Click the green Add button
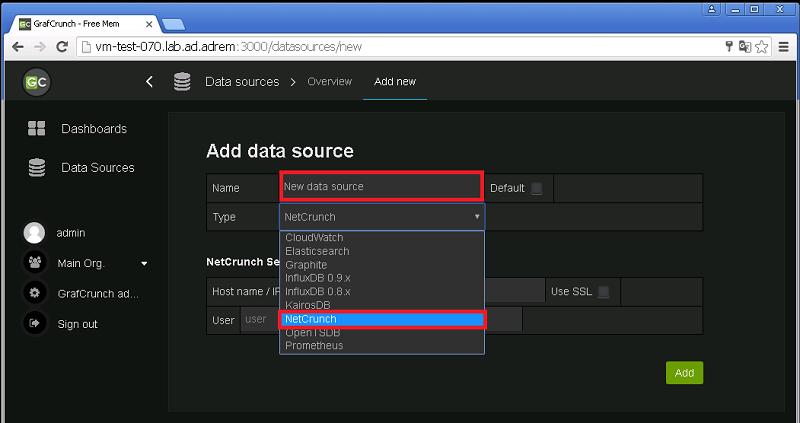 coord(684,373)
